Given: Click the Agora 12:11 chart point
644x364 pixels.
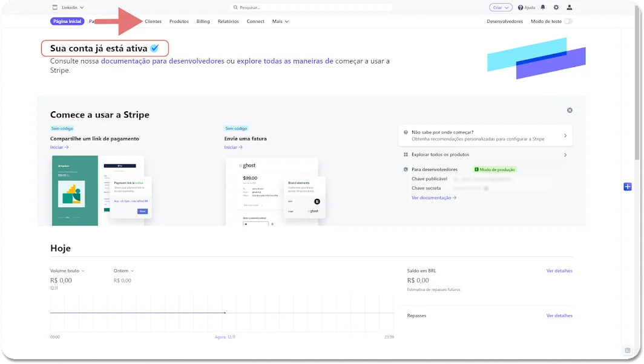Looking at the screenshot, I should 225,313.
